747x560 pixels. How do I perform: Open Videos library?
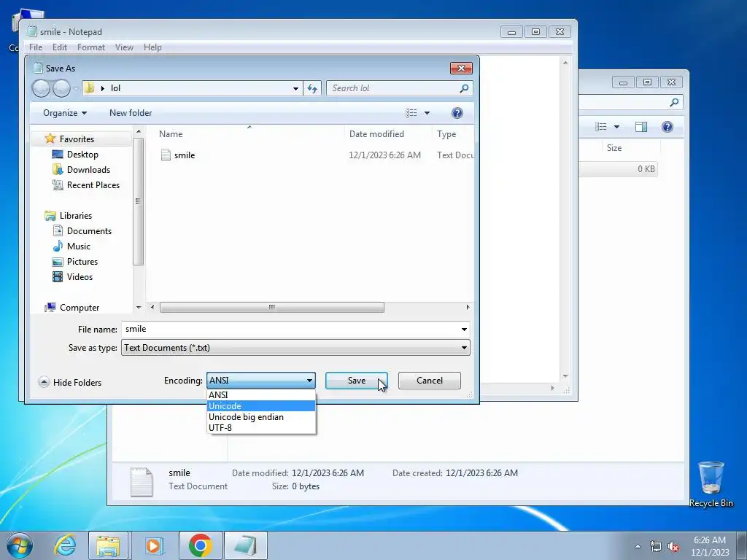[x=80, y=276]
